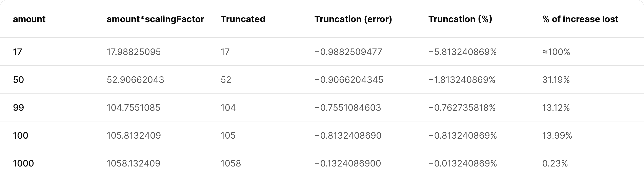Screen dimensions: 644x177
Task: Click the 'Truncation (%)' column header
Action: (460, 19)
